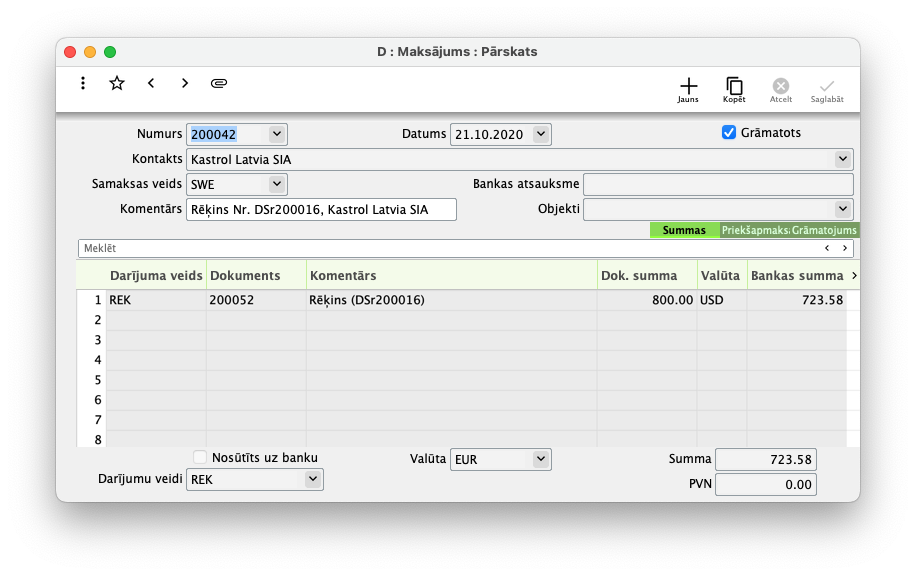This screenshot has width=916, height=576.
Task: Enable Nosūtīts uz banku checkbox
Action: pos(200,458)
